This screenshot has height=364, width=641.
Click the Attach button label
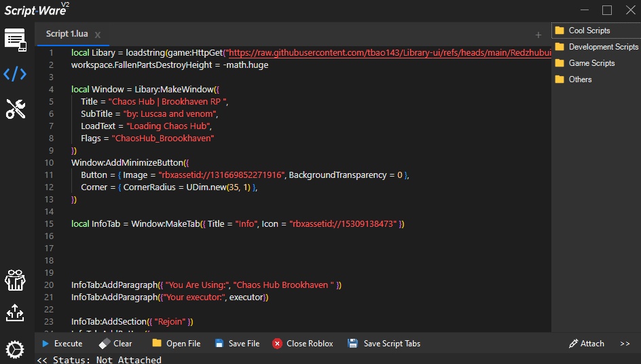coord(592,344)
